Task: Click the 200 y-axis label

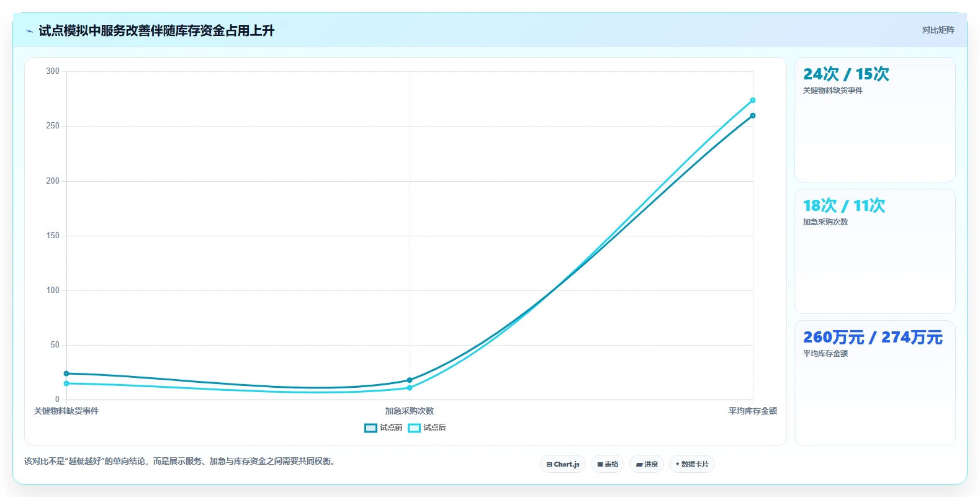Action: [53, 181]
